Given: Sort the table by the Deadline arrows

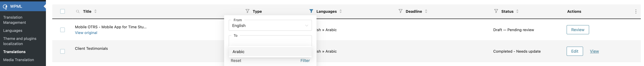Looking at the screenshot, I should coord(426,11).
